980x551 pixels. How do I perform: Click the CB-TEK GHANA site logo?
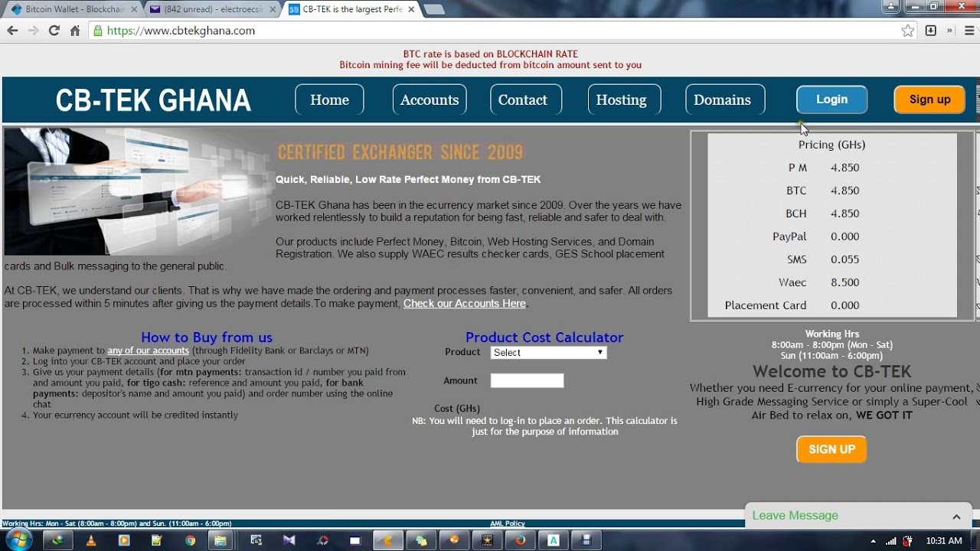coord(153,100)
